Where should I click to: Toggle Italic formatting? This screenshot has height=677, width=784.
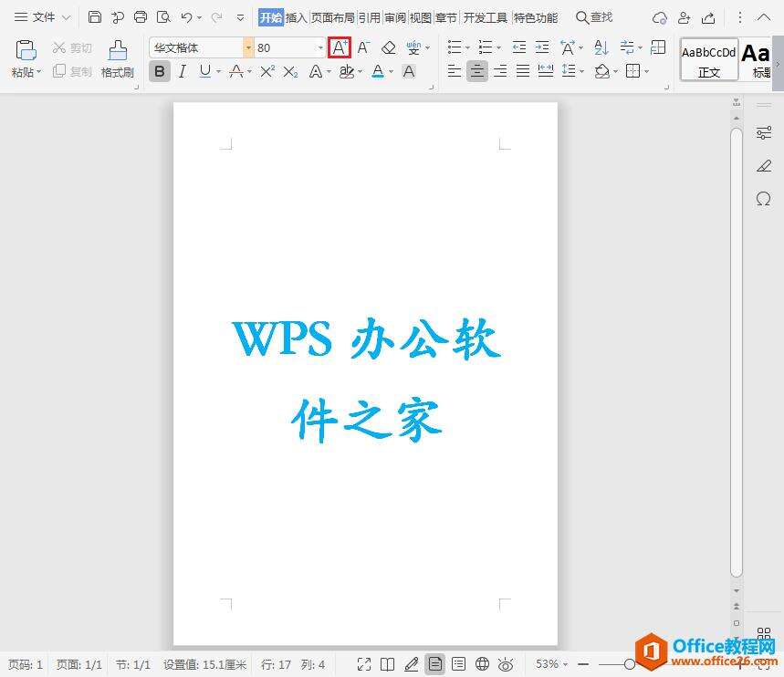tap(183, 71)
